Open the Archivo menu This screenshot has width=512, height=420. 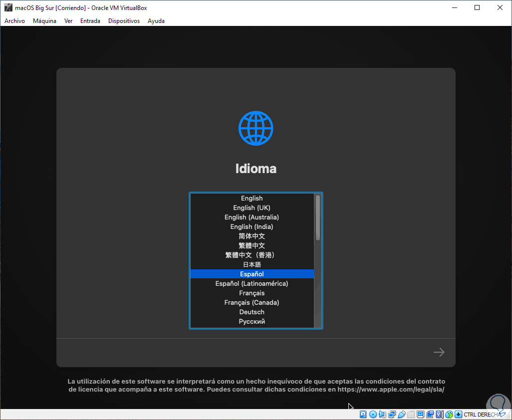click(14, 21)
